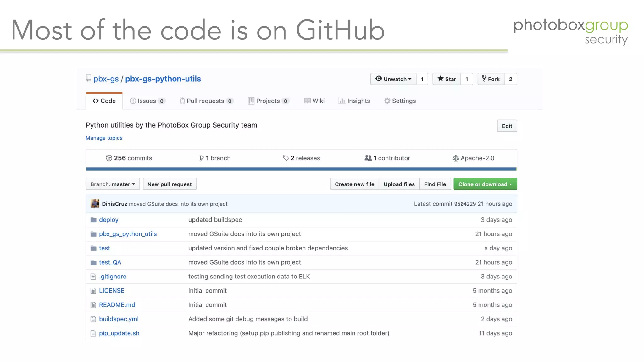Click the Star button
644x362 pixels.
point(447,79)
